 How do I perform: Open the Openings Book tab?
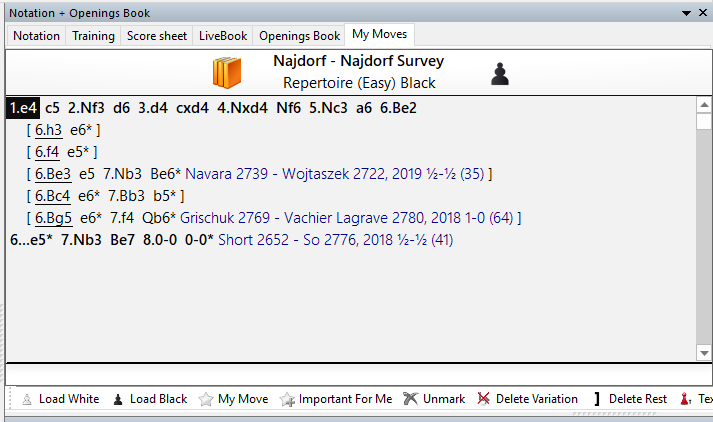(x=299, y=36)
